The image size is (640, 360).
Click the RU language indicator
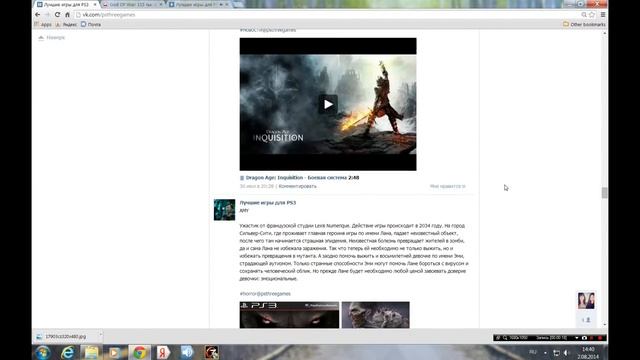pos(533,352)
